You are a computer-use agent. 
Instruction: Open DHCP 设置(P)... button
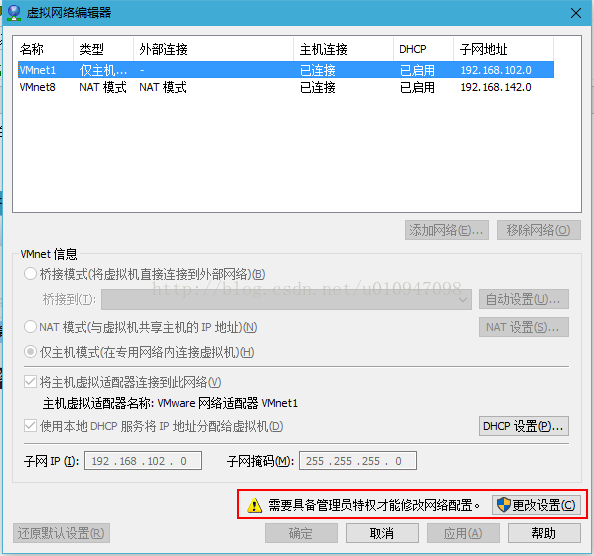point(524,426)
